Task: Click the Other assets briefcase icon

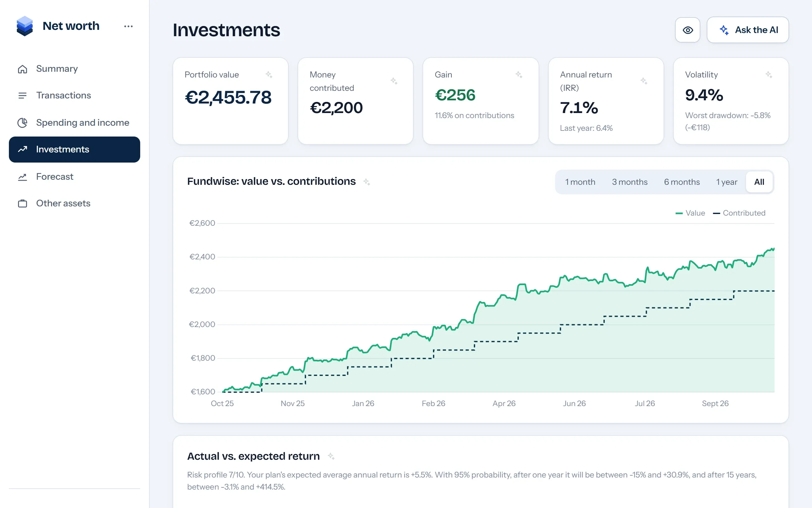Action: click(x=23, y=204)
